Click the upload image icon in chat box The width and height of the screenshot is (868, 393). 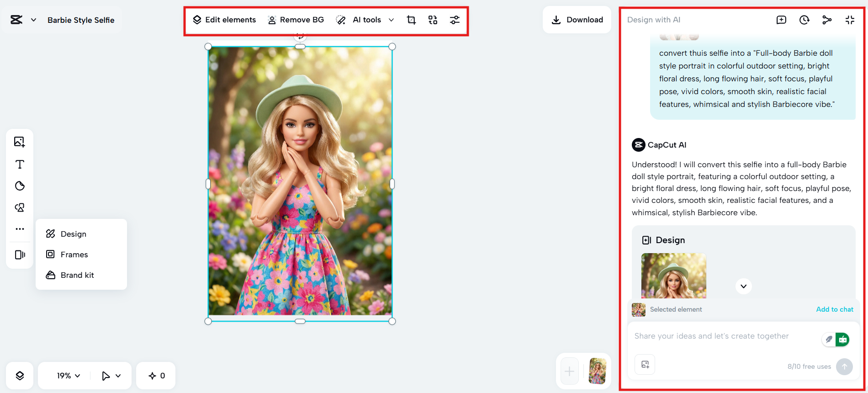(x=645, y=365)
